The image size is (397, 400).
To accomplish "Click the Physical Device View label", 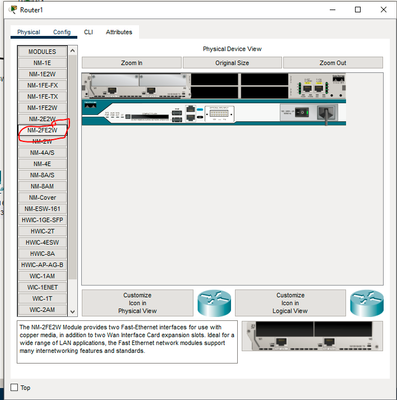I will pyautogui.click(x=232, y=49).
